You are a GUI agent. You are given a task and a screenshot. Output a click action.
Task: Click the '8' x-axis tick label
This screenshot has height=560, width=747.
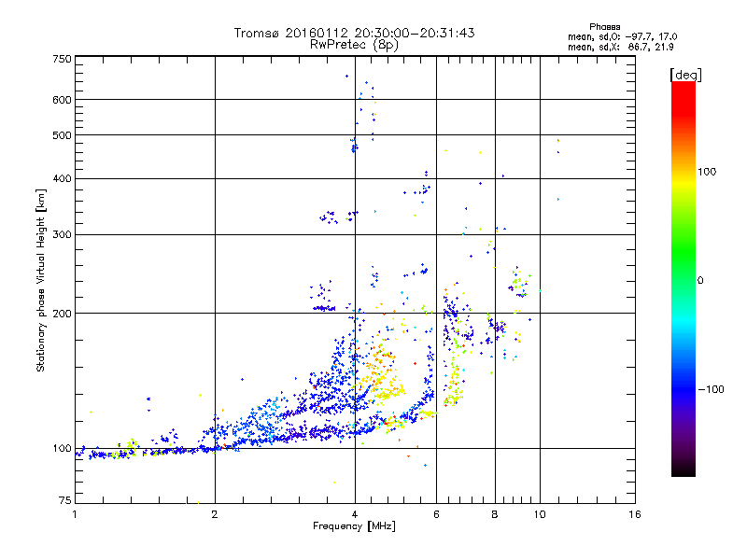pos(495,514)
